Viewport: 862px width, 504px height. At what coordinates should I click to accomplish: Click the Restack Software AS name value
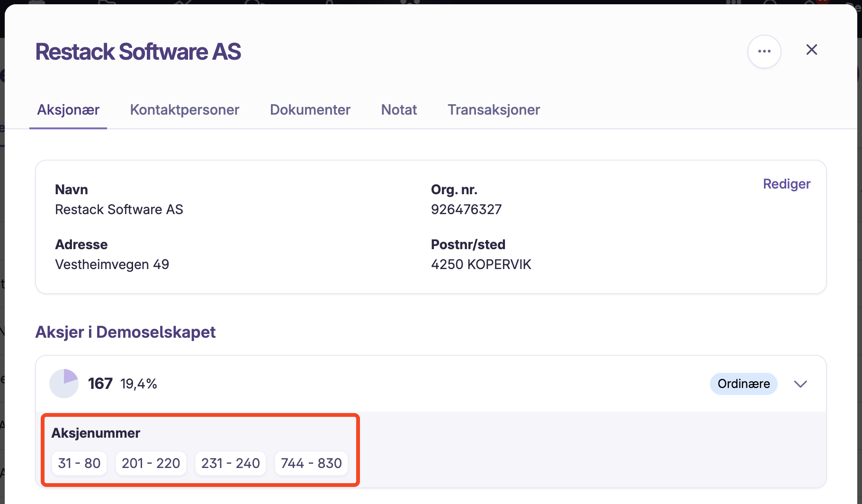(x=119, y=209)
